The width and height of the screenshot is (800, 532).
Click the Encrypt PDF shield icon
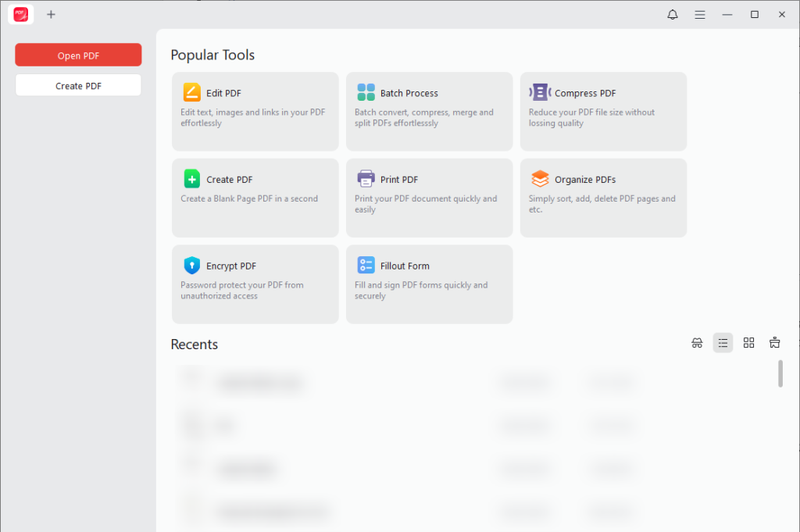pos(192,266)
